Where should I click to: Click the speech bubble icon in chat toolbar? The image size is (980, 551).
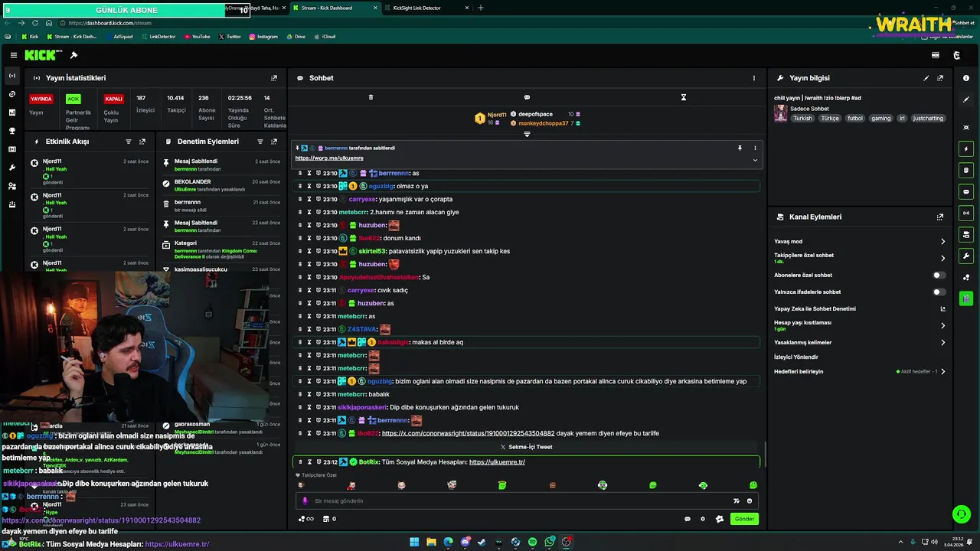click(x=527, y=97)
